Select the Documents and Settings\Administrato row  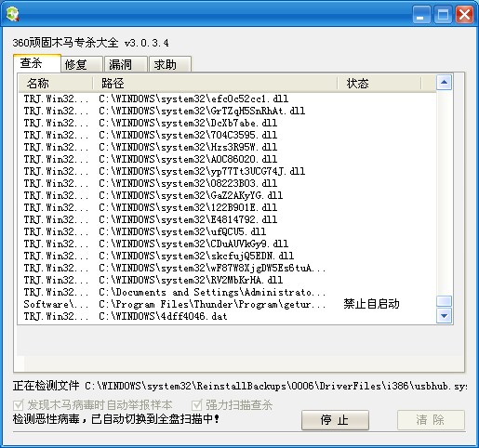[227, 292]
